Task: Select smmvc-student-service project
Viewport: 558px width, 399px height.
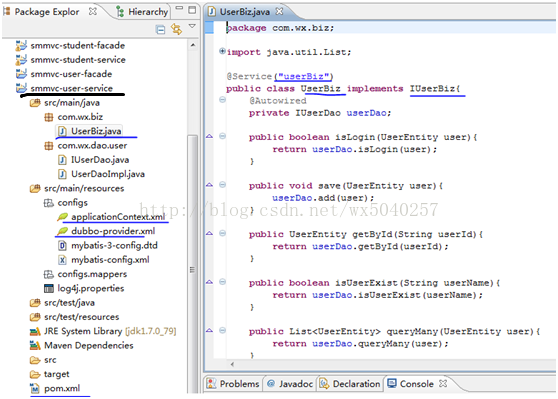Action: (x=78, y=60)
